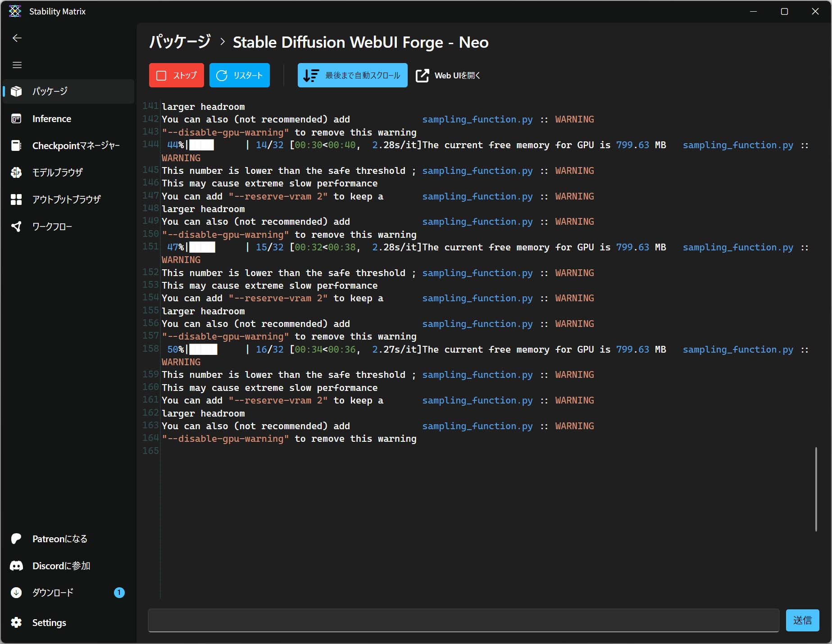Open the ダウンロード download icon

point(16,593)
